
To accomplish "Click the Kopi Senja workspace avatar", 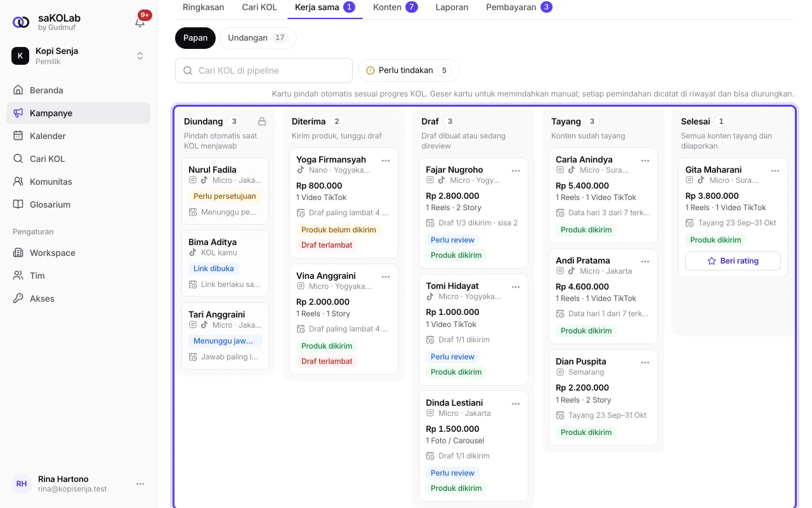I will click(x=20, y=56).
